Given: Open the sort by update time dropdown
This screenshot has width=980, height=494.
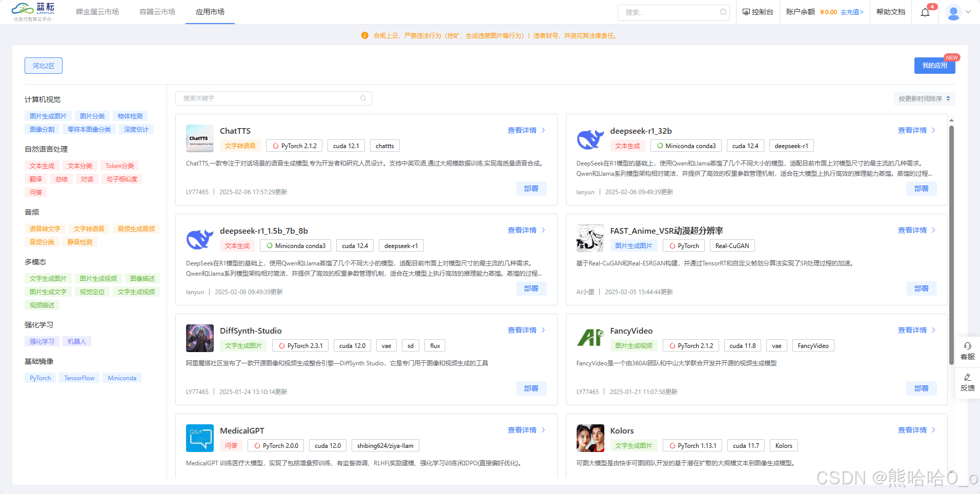Looking at the screenshot, I should point(924,98).
